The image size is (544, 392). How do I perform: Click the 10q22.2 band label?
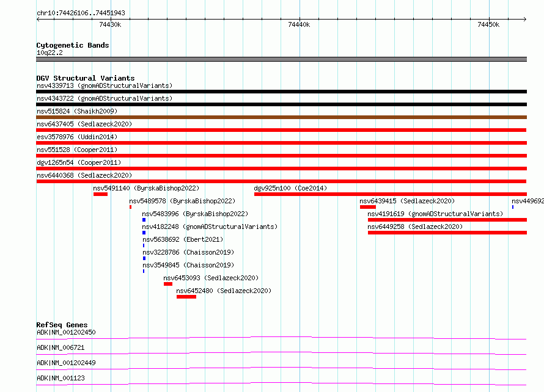pyautogui.click(x=50, y=53)
